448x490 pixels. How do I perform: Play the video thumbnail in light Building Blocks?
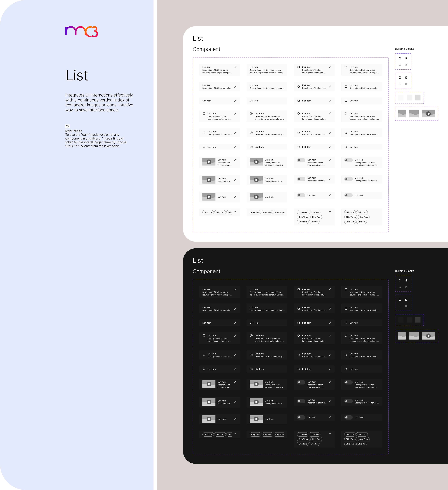point(428,114)
